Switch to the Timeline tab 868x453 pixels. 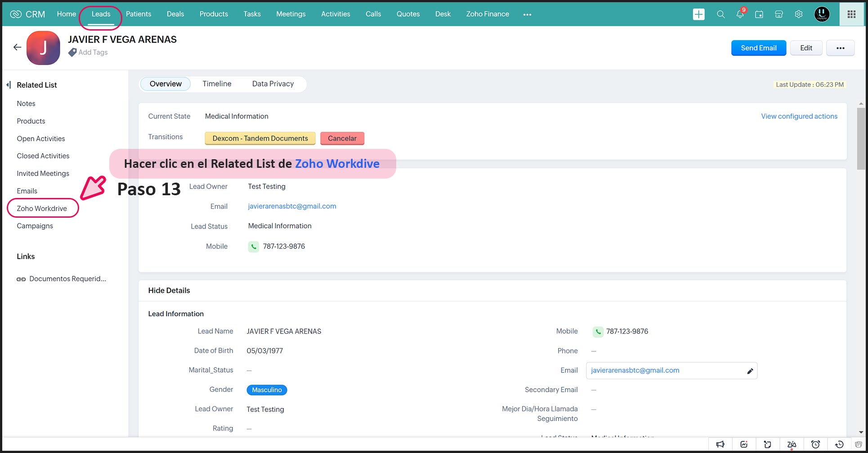pyautogui.click(x=217, y=84)
